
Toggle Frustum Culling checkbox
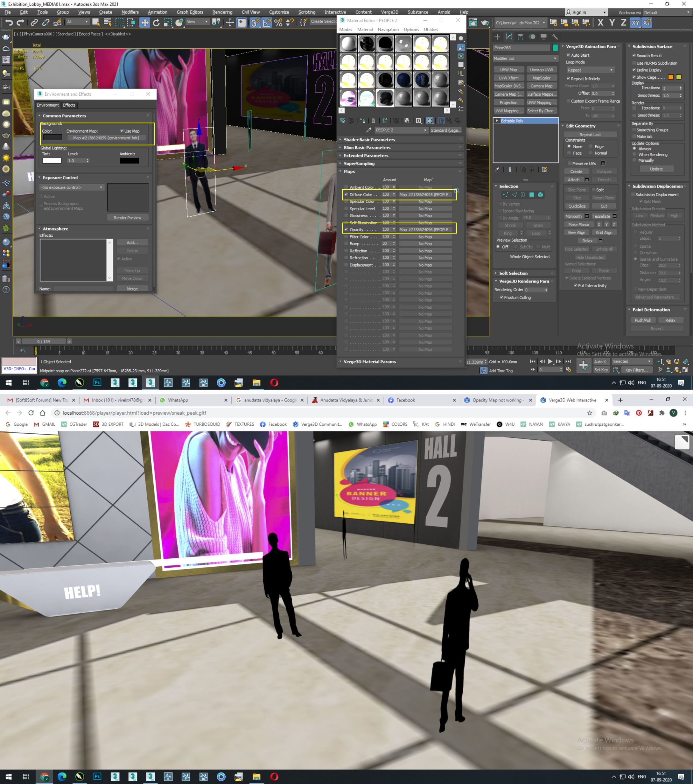501,297
